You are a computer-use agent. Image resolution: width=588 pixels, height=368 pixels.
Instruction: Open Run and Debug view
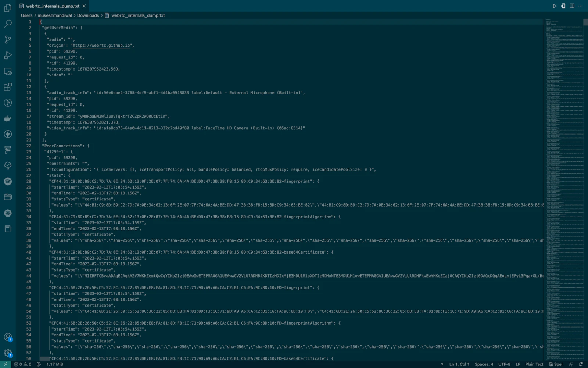[8, 55]
